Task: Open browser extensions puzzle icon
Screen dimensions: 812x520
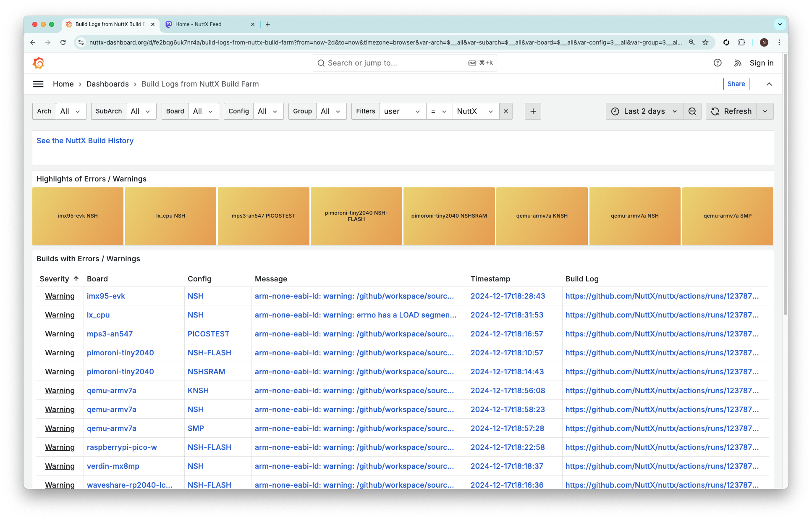Action: (x=742, y=42)
